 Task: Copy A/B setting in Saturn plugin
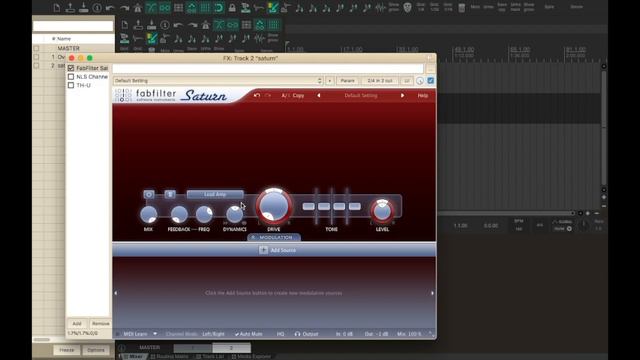[x=298, y=96]
